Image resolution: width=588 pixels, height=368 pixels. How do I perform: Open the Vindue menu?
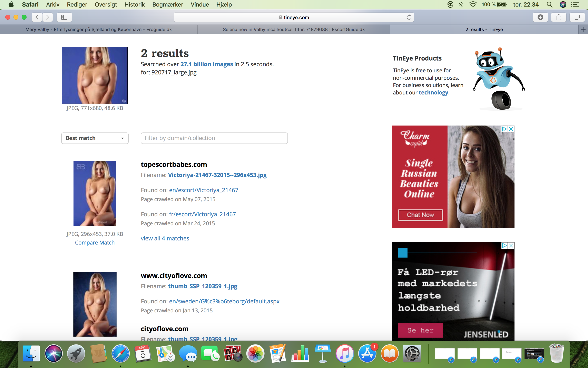199,5
